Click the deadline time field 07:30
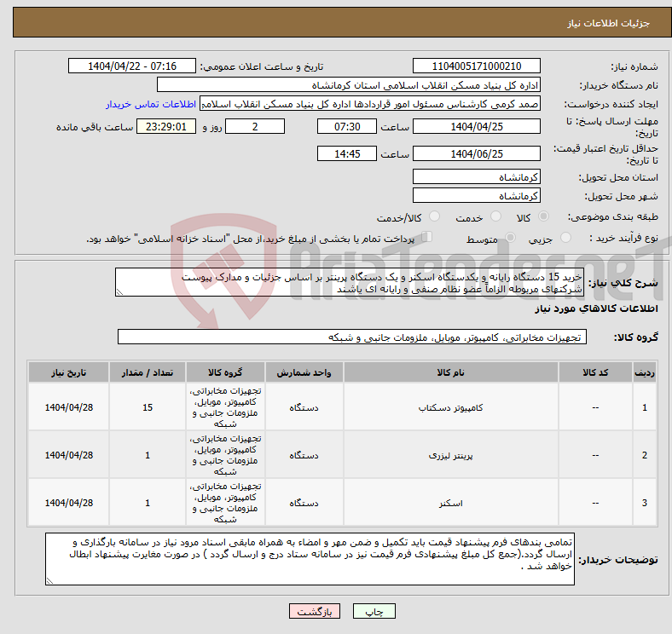 click(x=347, y=126)
